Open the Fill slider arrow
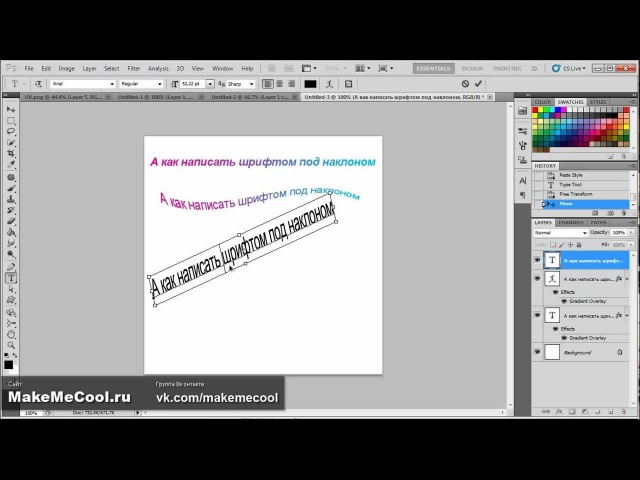Screen dimensions: 640x480 coord(631,245)
